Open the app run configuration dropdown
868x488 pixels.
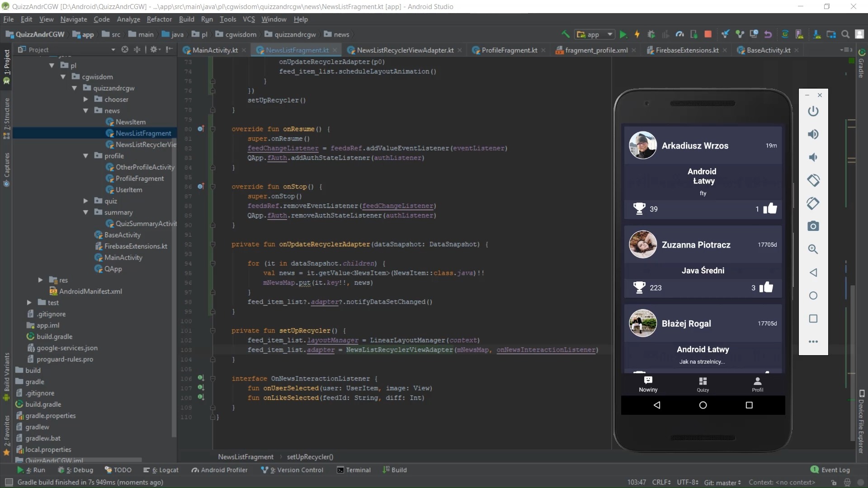[594, 34]
